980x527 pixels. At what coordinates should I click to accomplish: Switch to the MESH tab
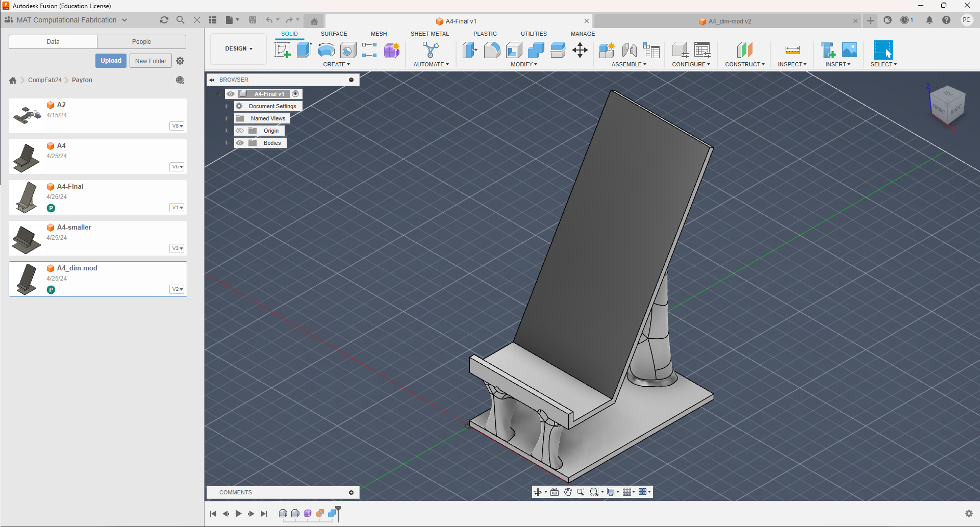pos(379,34)
